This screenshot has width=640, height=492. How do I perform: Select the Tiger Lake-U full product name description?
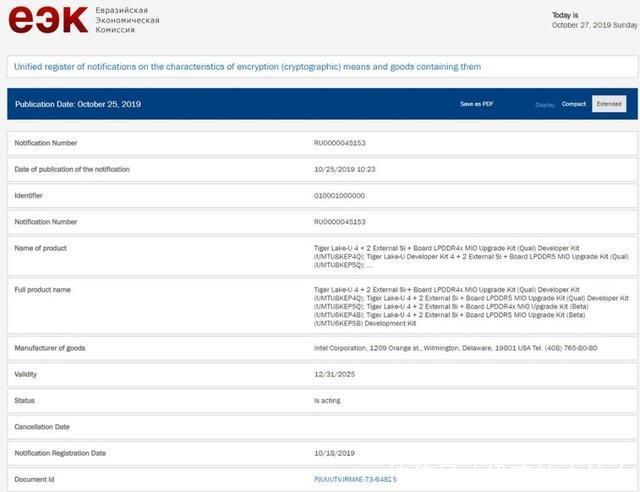coord(471,307)
